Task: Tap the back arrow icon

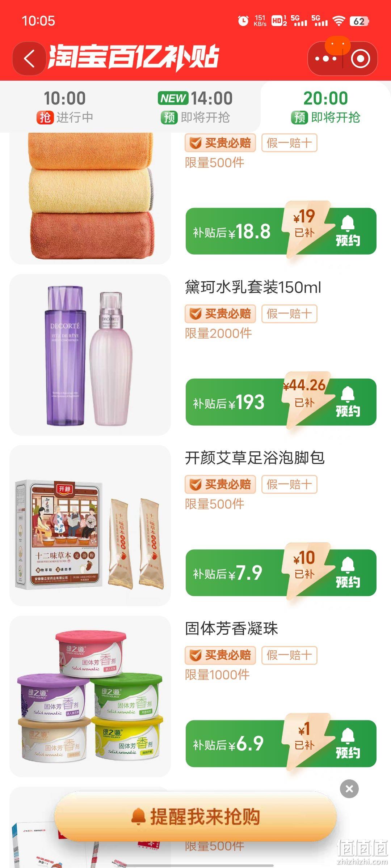Action: (x=29, y=59)
